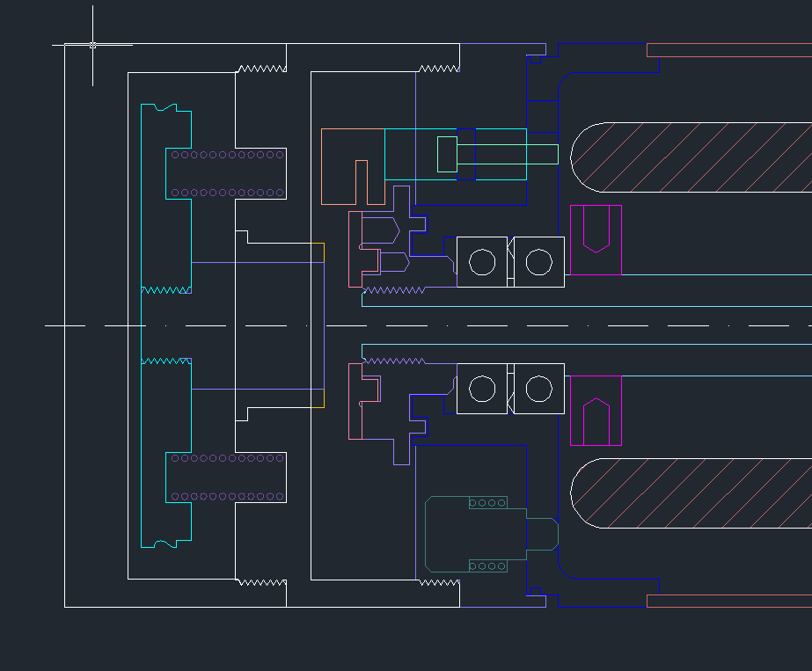
Task: Select the red horizontal line at top right
Action: click(728, 57)
